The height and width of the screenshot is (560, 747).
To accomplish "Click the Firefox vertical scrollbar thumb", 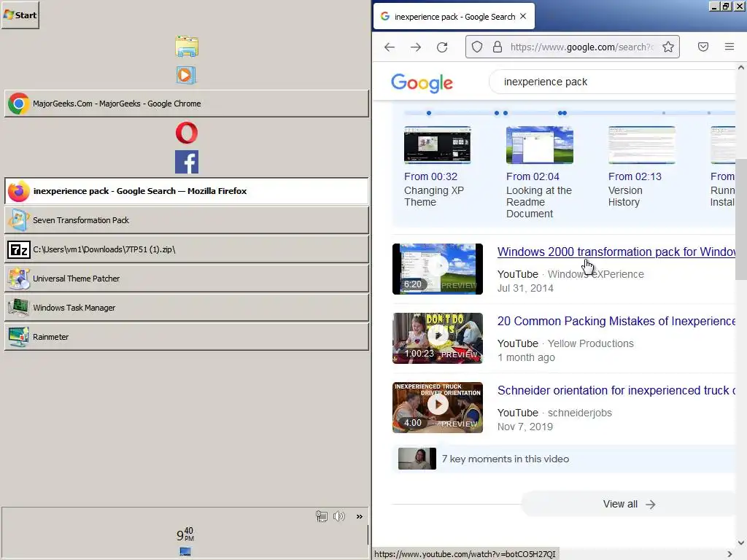I will tap(741, 219).
